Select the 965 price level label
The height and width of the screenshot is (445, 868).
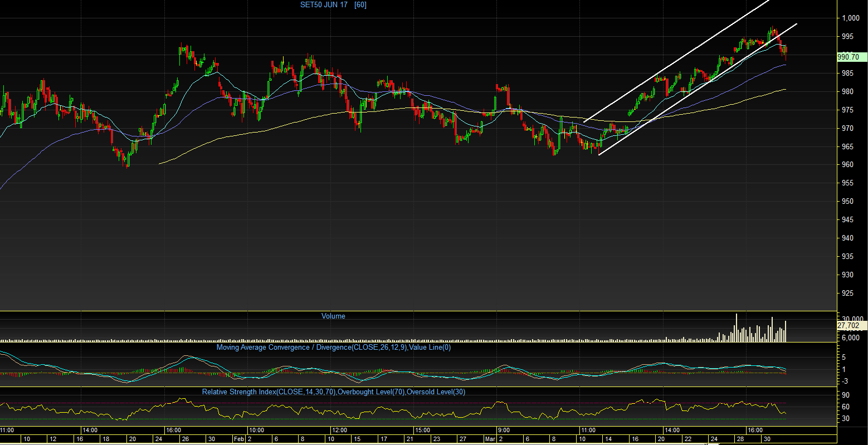click(847, 147)
